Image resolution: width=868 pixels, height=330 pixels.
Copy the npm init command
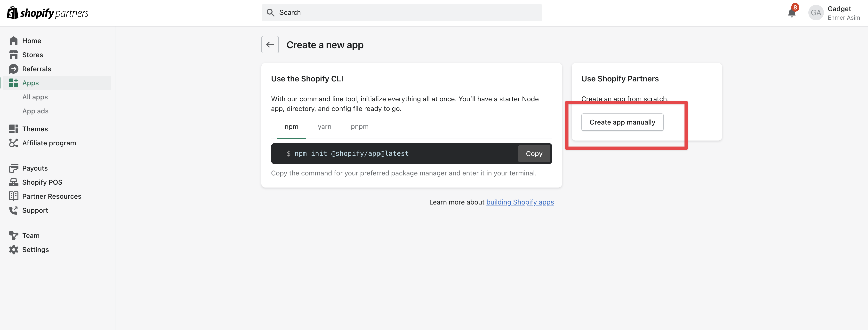pos(534,154)
